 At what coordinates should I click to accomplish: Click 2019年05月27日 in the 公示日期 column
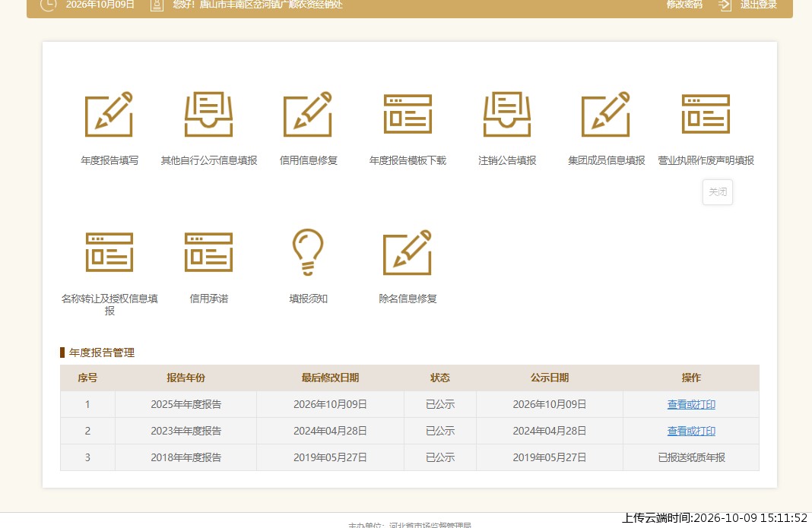coord(550,457)
